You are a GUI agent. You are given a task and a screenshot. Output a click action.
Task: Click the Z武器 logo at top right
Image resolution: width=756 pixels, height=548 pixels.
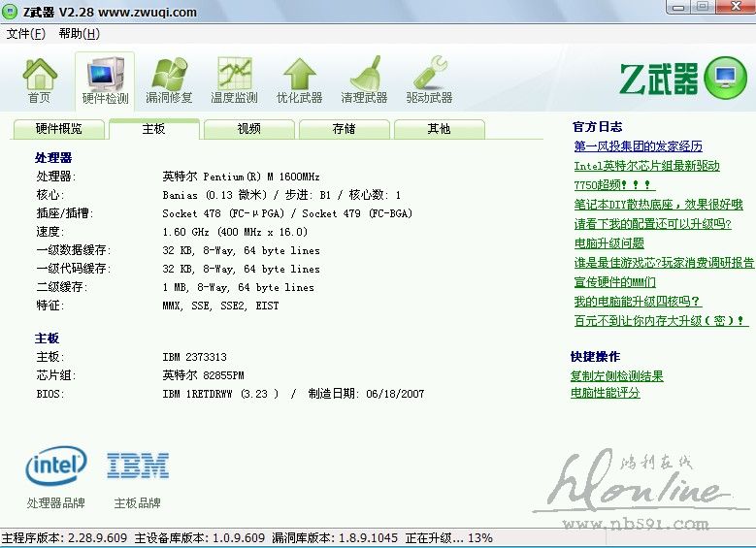click(683, 79)
